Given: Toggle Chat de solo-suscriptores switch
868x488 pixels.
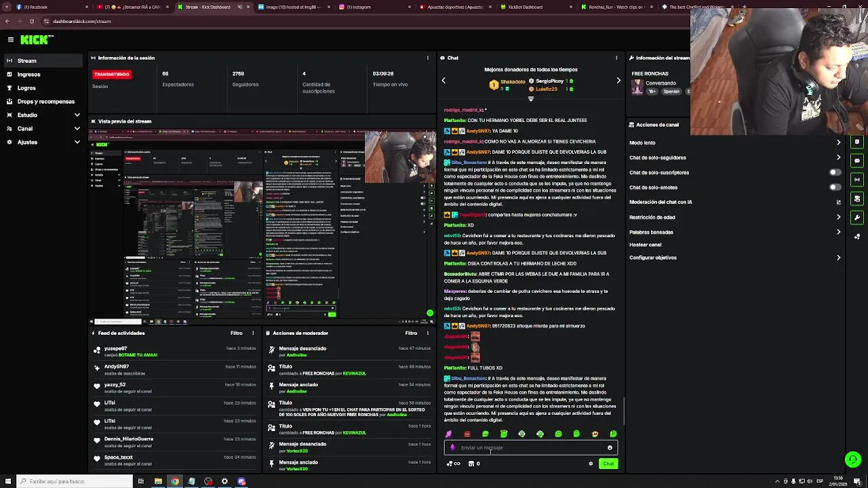Looking at the screenshot, I should 835,173.
